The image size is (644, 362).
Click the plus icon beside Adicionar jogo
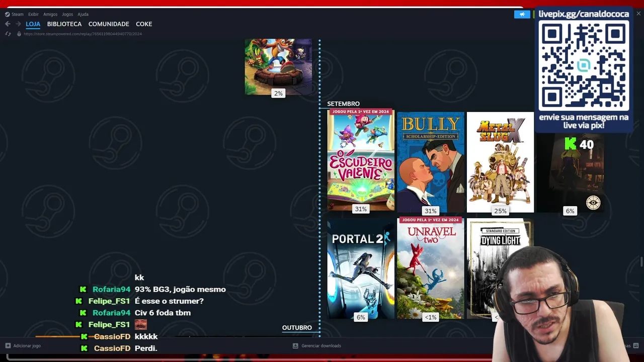(8, 346)
